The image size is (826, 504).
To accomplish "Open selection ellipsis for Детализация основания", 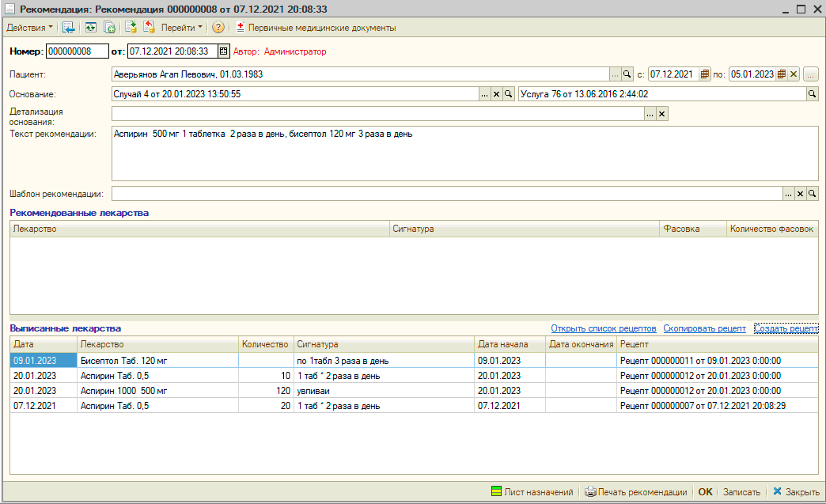I will 650,114.
